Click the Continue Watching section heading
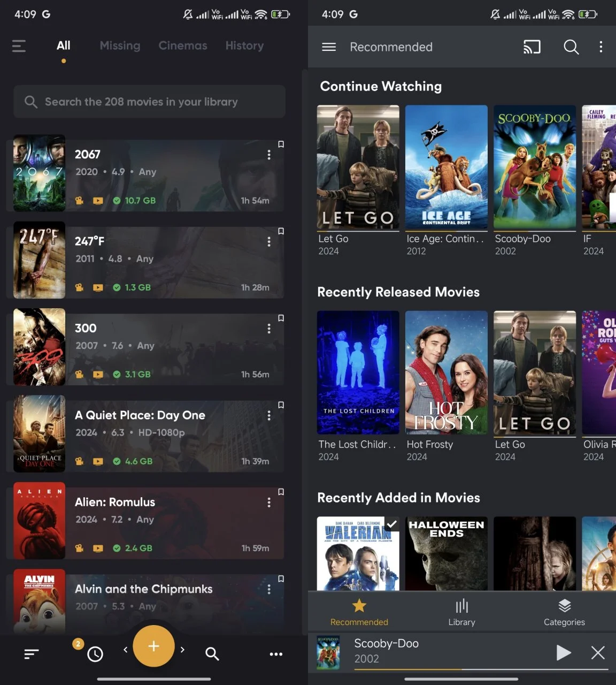This screenshot has height=685, width=616. (x=381, y=86)
